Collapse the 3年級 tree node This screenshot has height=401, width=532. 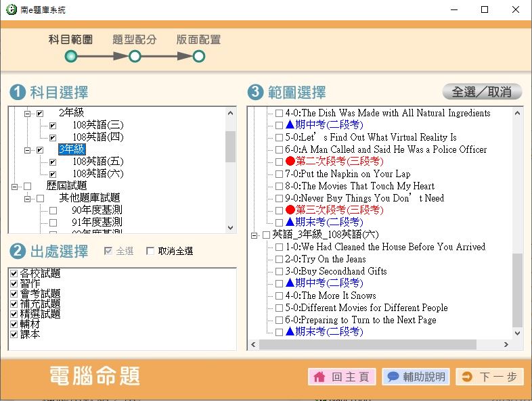[28, 150]
